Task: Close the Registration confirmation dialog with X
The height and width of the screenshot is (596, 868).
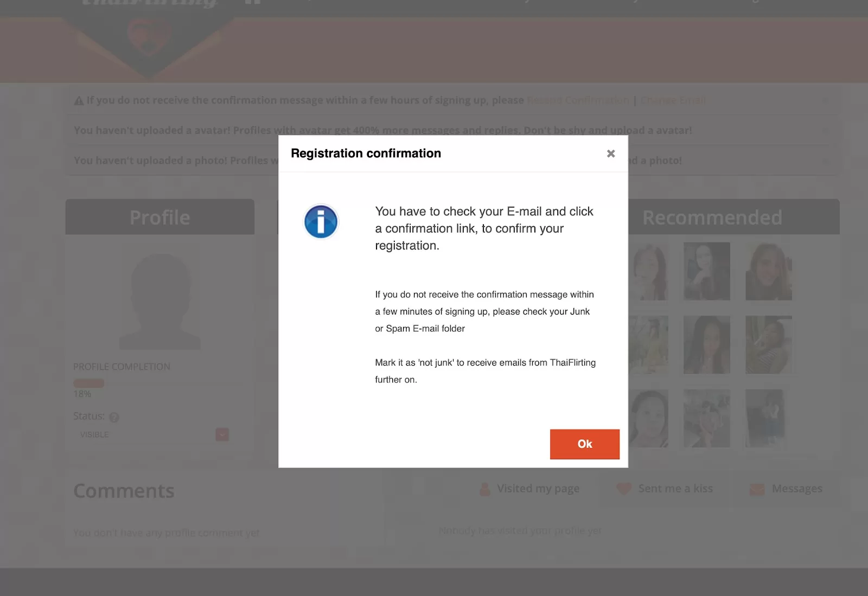Action: 610,153
